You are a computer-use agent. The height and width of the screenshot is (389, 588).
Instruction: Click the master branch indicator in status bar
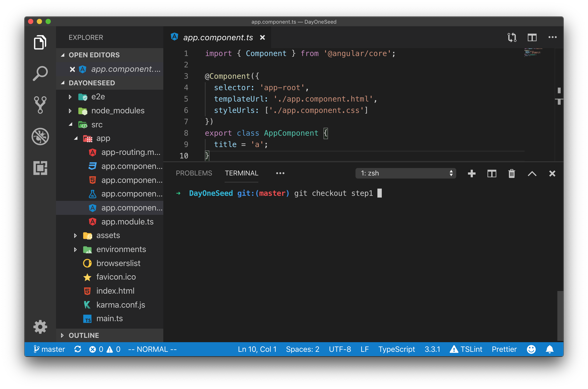[49, 349]
